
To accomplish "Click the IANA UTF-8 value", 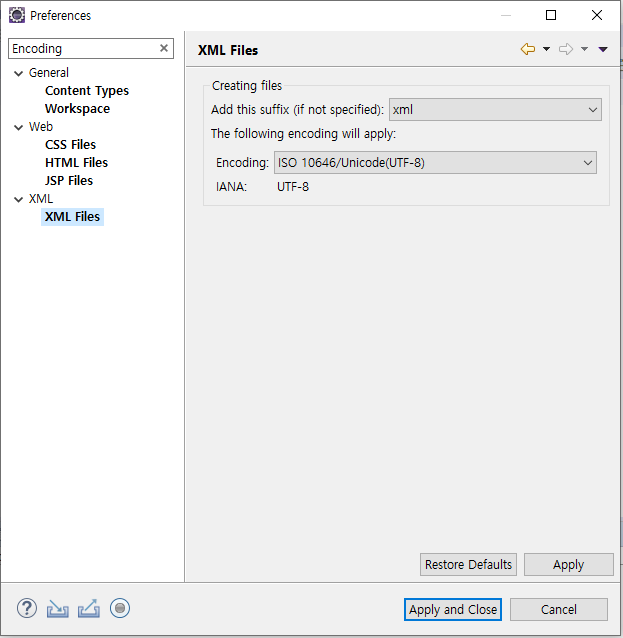I will (293, 187).
